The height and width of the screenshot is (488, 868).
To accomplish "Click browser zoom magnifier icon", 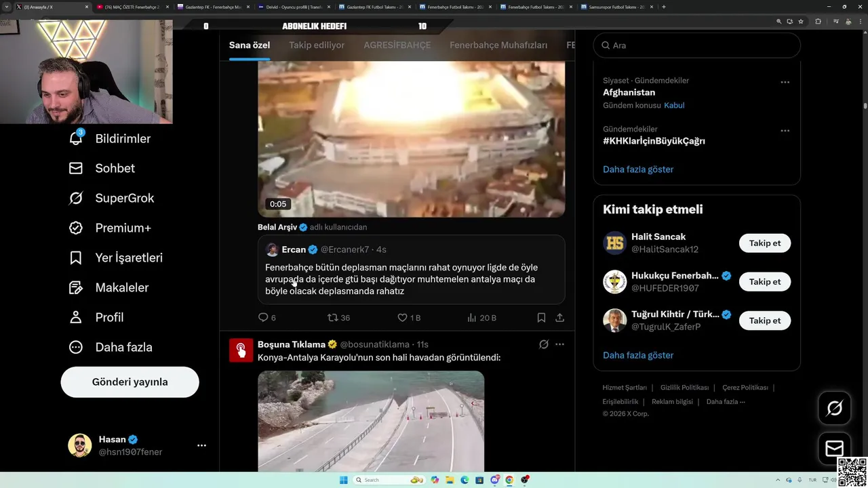I will point(779,21).
